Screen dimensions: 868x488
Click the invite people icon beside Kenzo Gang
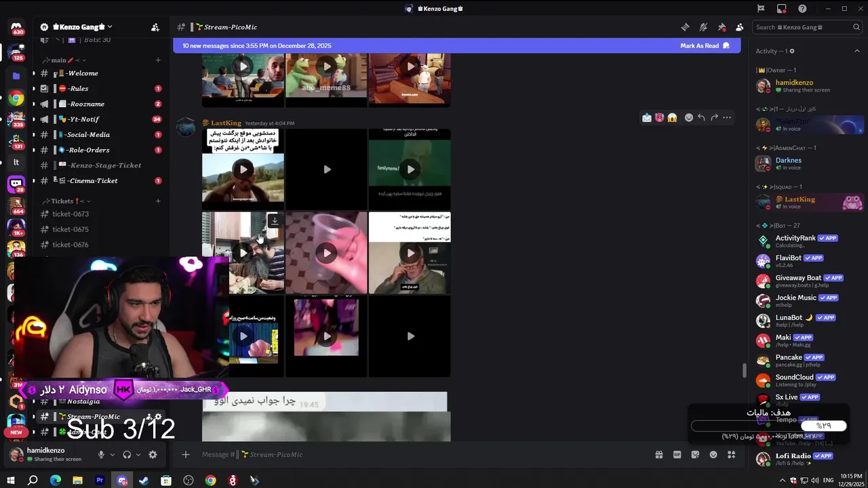[x=155, y=27]
